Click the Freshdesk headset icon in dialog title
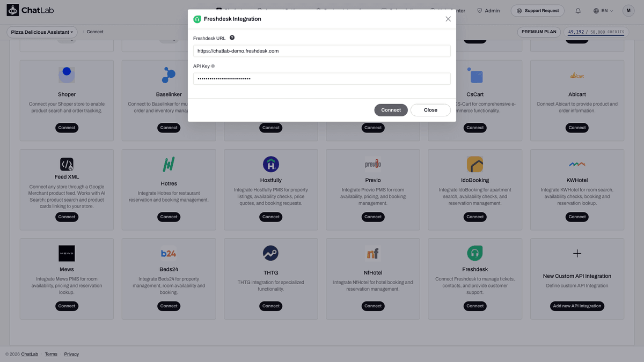 click(197, 19)
